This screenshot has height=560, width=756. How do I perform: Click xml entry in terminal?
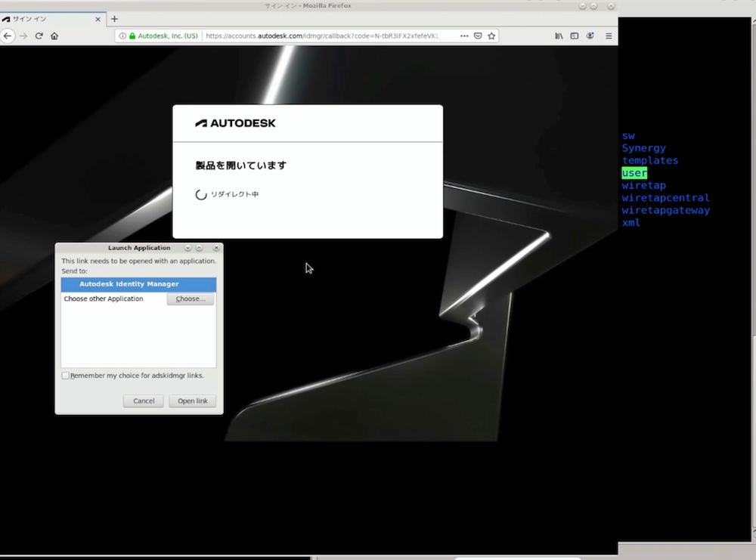631,223
